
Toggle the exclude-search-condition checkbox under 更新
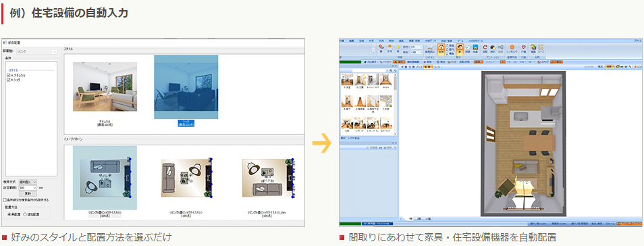[x=5, y=200]
